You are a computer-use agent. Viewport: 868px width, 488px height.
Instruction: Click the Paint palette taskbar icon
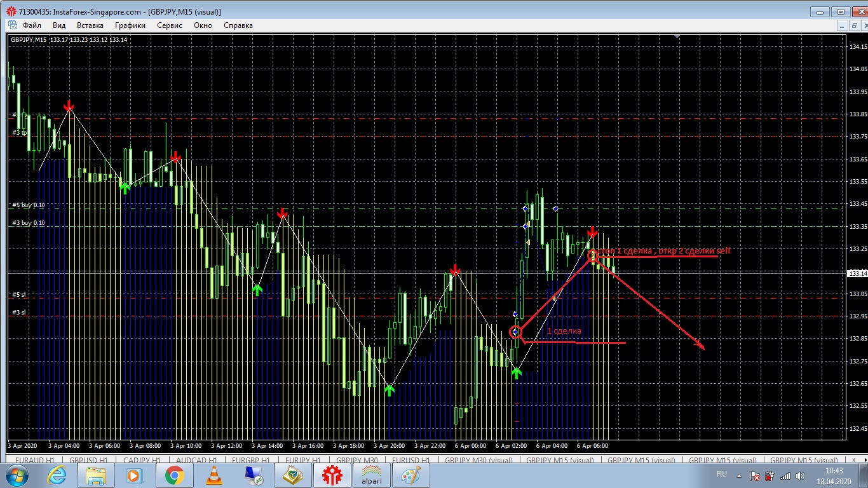pos(410,475)
